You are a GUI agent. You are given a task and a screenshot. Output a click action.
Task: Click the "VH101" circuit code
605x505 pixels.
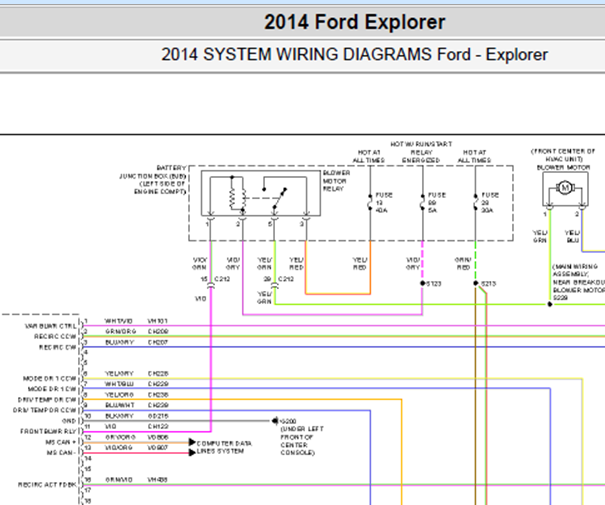157,321
